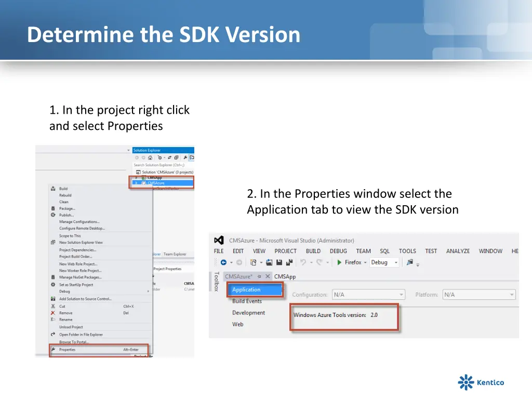Viewport: 532px width, 399px height.
Task: Click the wrench icon beside Properties entry
Action: pyautogui.click(x=53, y=349)
